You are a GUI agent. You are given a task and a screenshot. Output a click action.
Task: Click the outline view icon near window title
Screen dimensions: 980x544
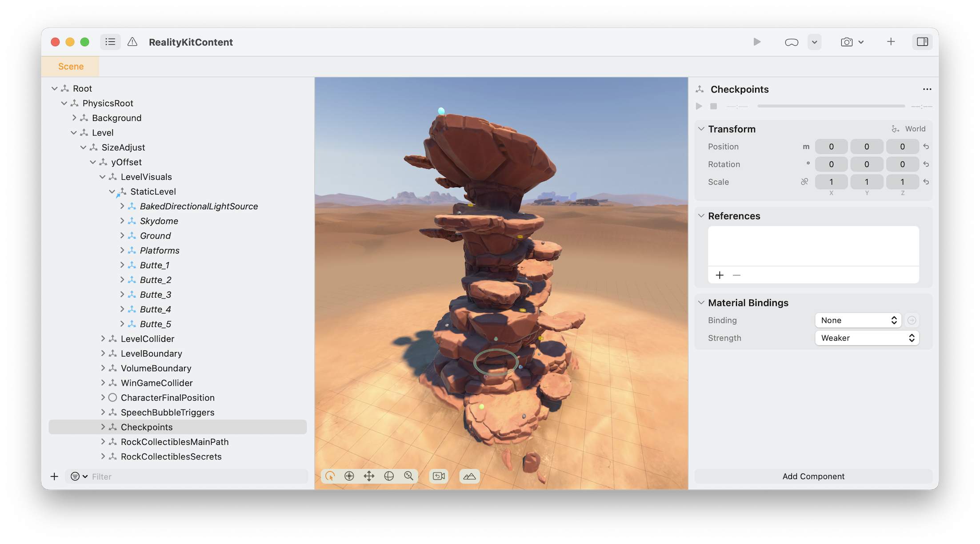point(109,41)
